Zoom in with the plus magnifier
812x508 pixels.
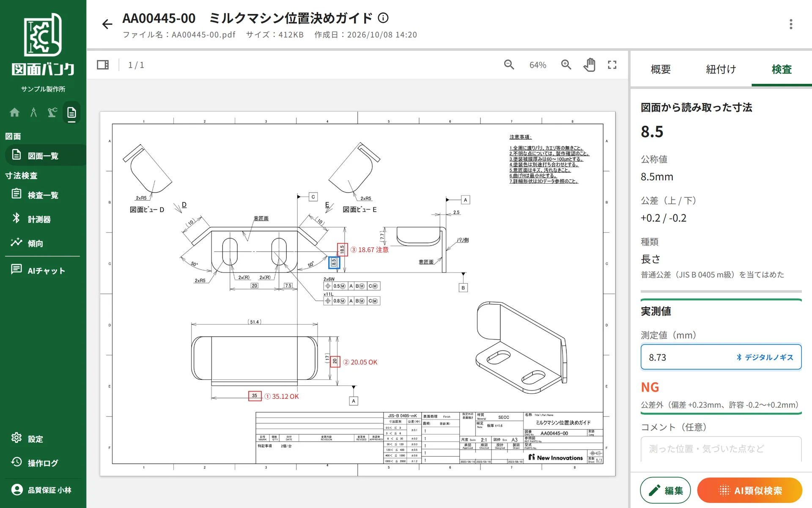coord(566,65)
